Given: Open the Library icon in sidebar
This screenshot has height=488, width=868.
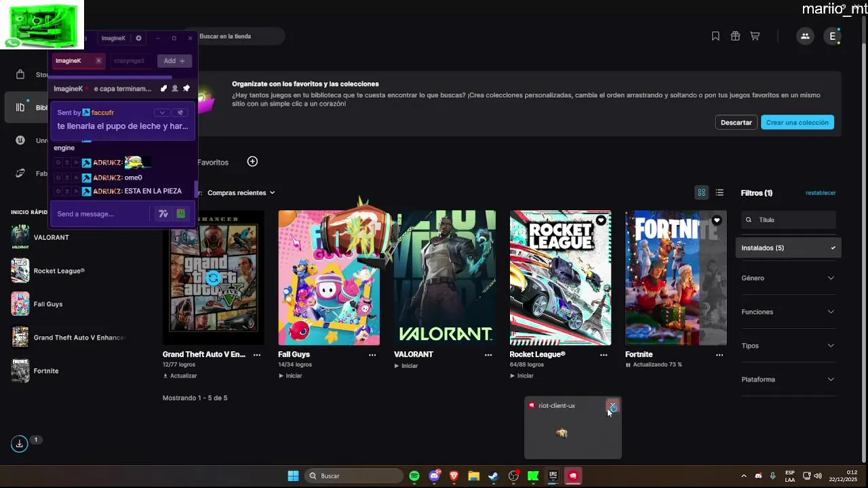Looking at the screenshot, I should (20, 107).
